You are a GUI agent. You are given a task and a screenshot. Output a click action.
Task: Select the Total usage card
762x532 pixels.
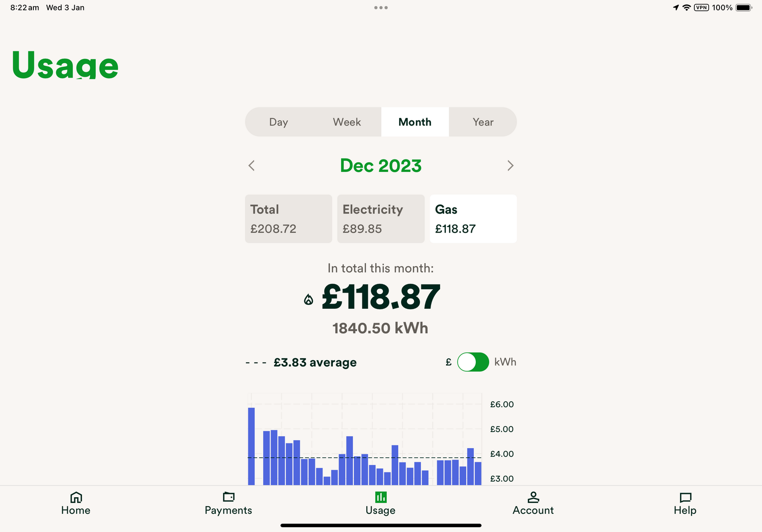tap(288, 219)
